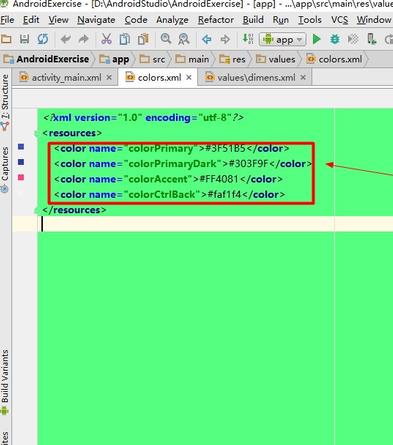Close the colors.xml editor tab

[189, 77]
